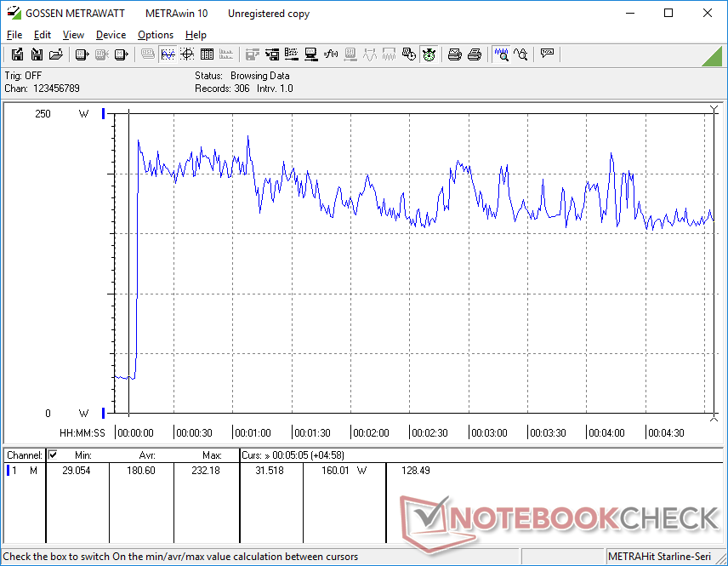Click the Curs: 00:05:05 (+04:58) header
Screen dimensions: 728x566
tap(293, 455)
